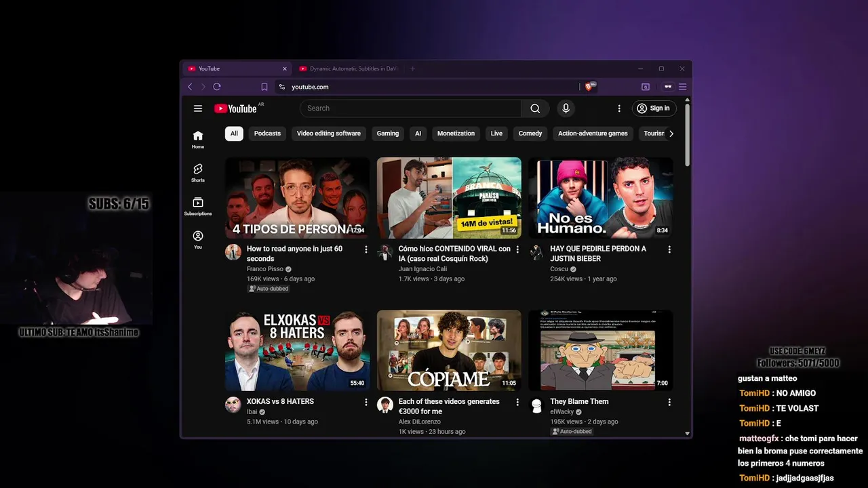
Task: Open a new browser tab with plus
Action: (x=412, y=68)
